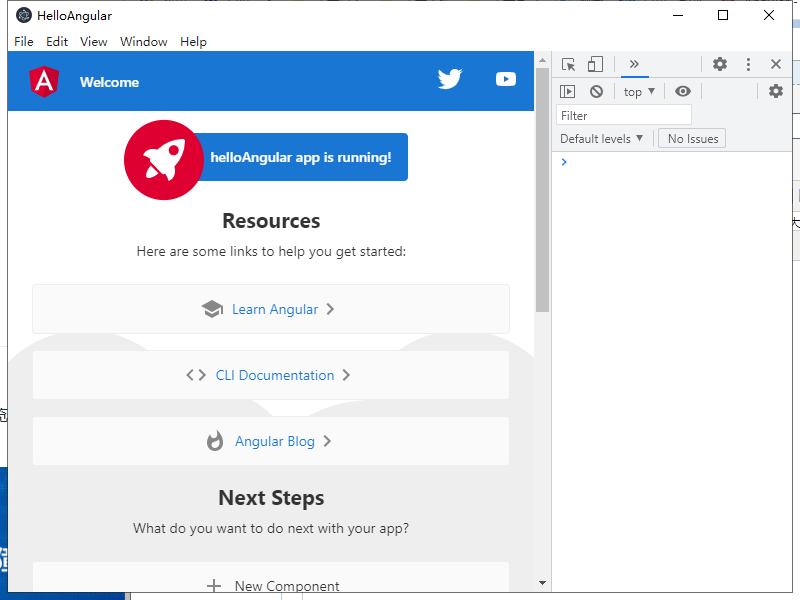Open the top JavaScript context dropdown
Viewport: 800px width, 600px height.
(639, 92)
